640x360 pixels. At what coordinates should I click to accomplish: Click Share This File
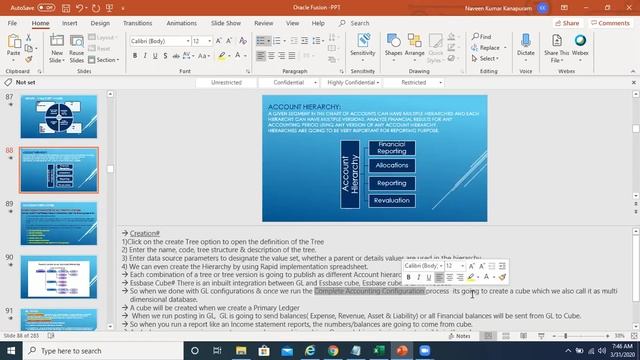[556, 48]
